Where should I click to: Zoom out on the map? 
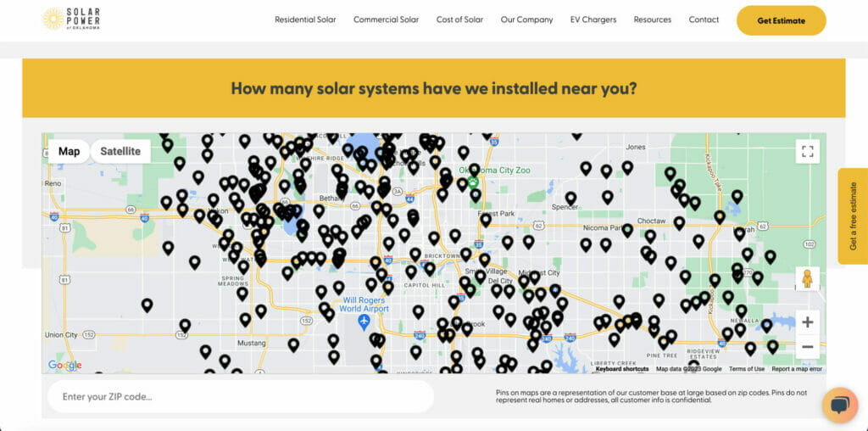click(807, 347)
